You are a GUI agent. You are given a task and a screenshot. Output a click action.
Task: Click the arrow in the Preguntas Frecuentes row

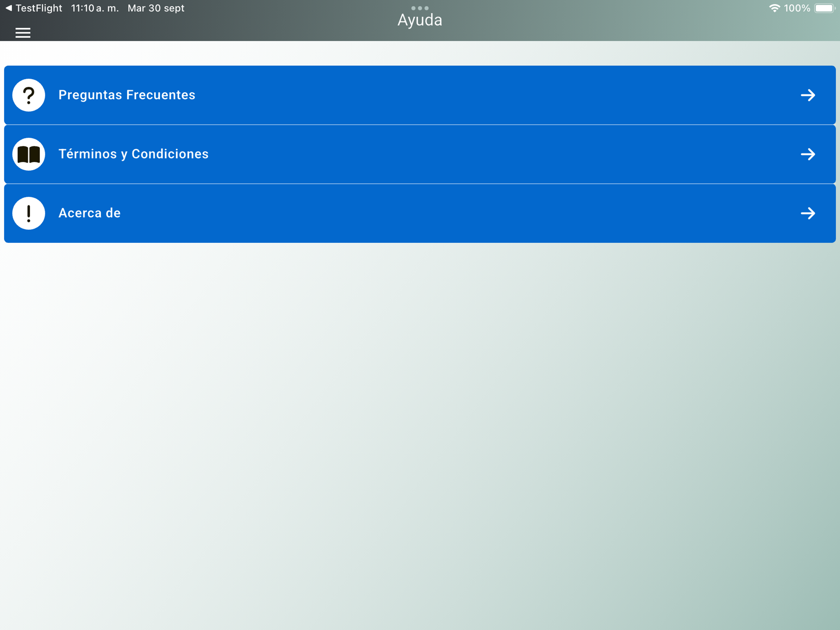pyautogui.click(x=808, y=95)
